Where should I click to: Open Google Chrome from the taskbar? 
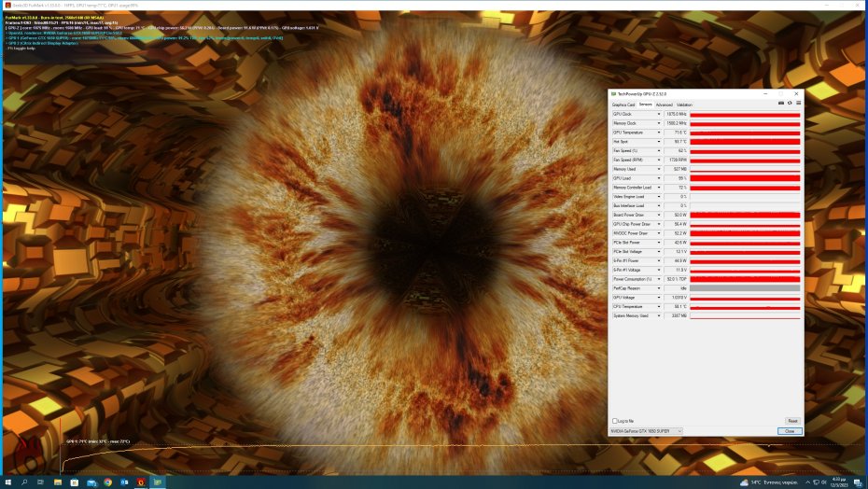click(107, 482)
